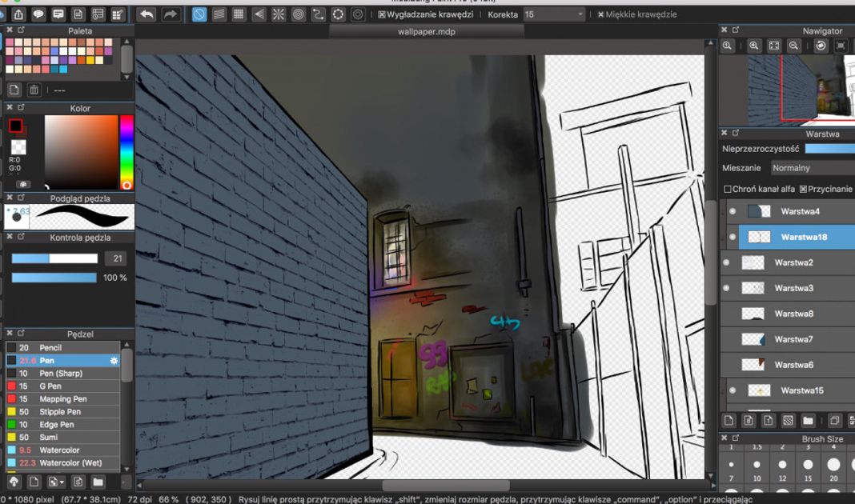The height and width of the screenshot is (504, 855).
Task: Switch to the wallpaper.mdp document tab
Action: [426, 31]
